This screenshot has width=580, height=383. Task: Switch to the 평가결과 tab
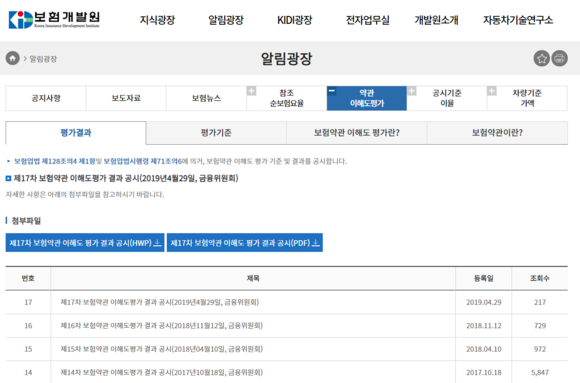76,133
